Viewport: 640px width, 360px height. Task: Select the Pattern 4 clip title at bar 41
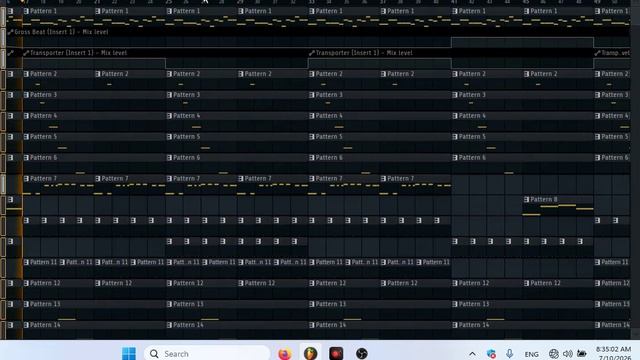click(472, 116)
